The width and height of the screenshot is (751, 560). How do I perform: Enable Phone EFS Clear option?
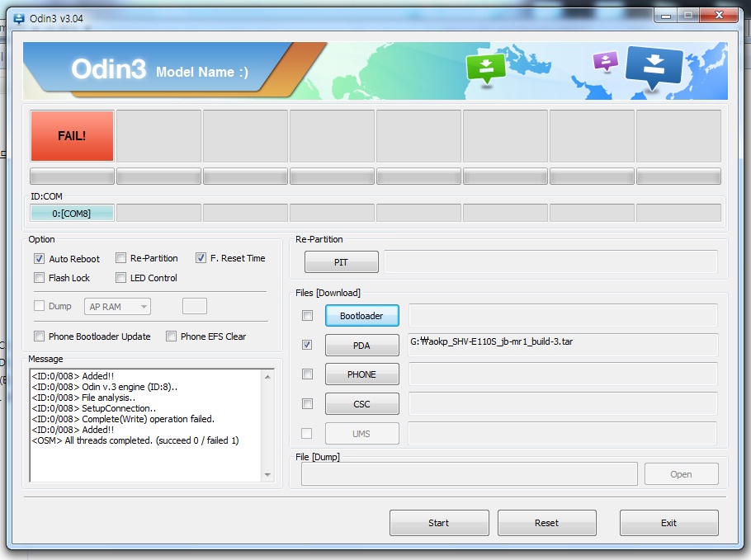[x=171, y=336]
